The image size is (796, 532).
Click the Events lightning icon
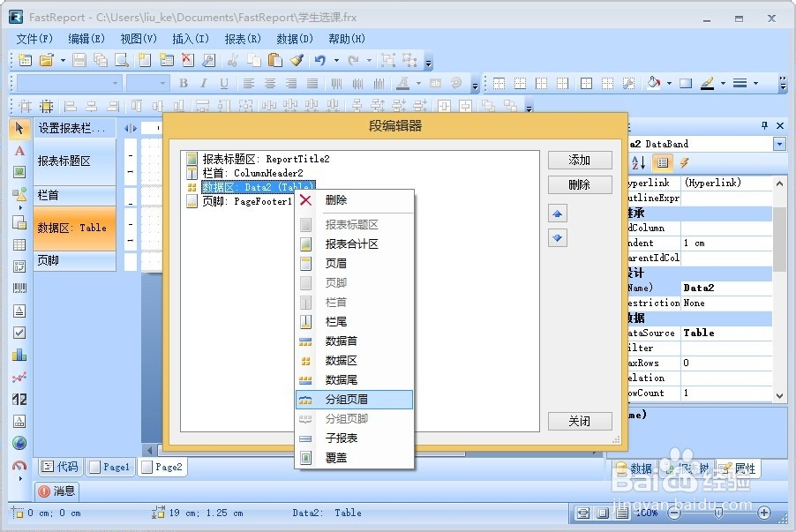coord(684,163)
